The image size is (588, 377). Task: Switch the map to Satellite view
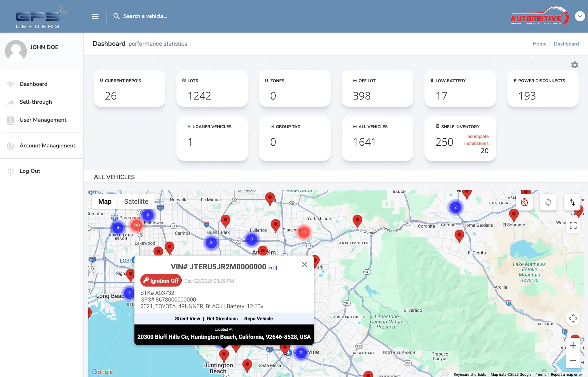136,201
